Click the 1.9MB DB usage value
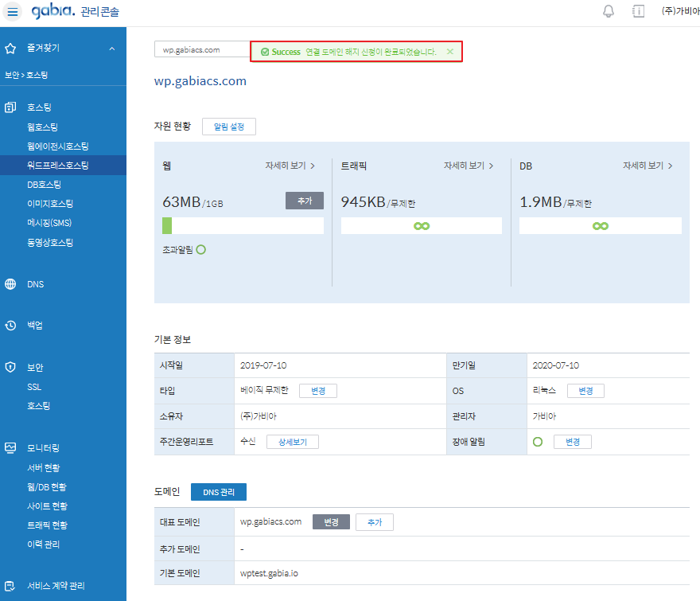The image size is (700, 601). (x=541, y=202)
